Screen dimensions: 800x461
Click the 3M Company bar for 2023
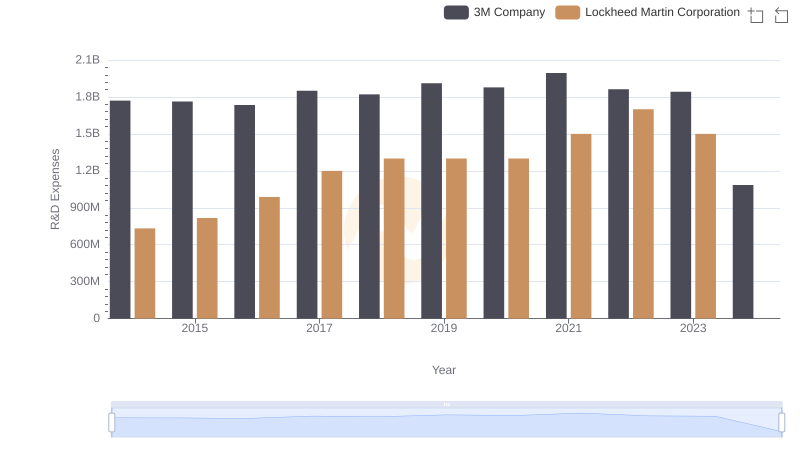(x=681, y=205)
